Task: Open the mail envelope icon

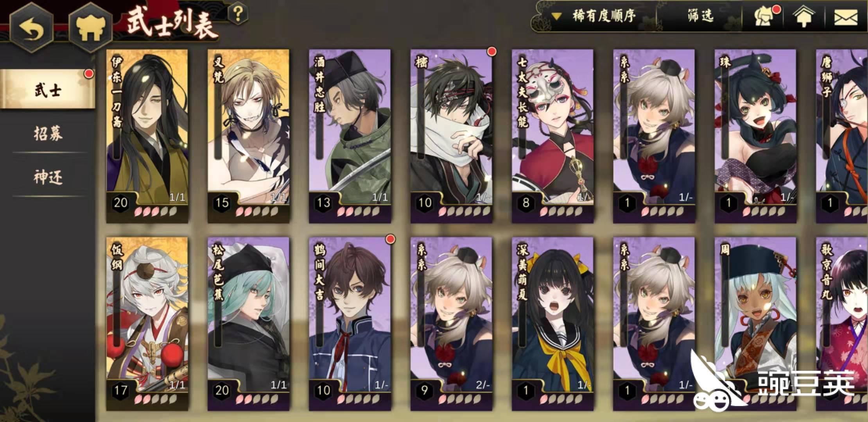Action: click(846, 18)
